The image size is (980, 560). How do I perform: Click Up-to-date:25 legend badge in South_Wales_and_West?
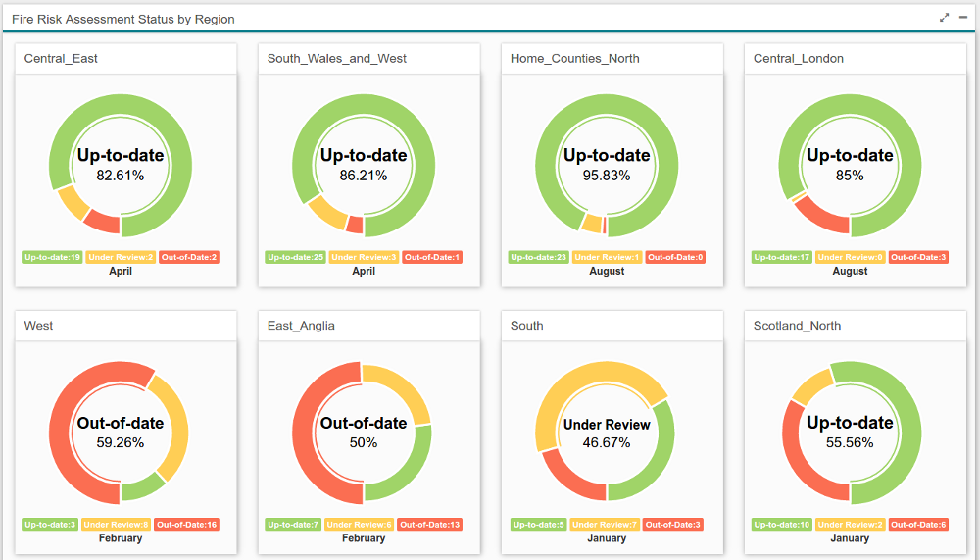pyautogui.click(x=296, y=257)
